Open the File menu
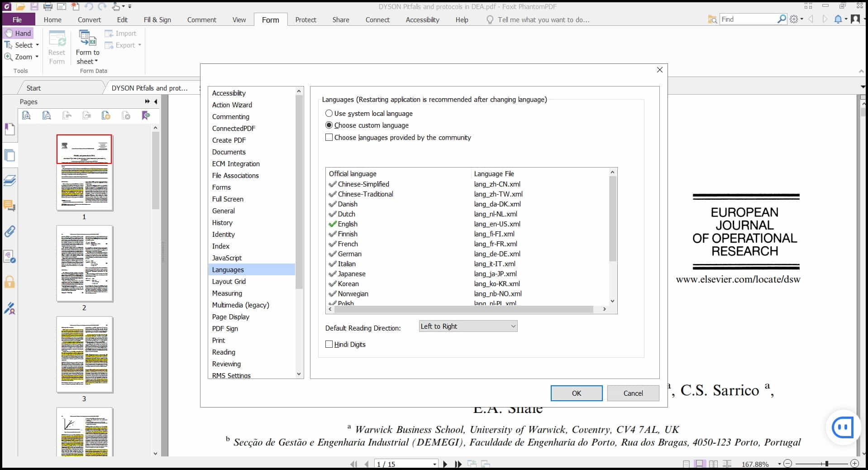868x470 pixels. tap(18, 19)
